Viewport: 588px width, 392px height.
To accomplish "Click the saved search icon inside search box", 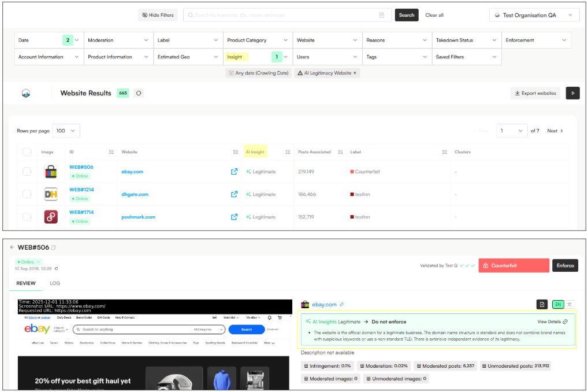I will coord(381,15).
